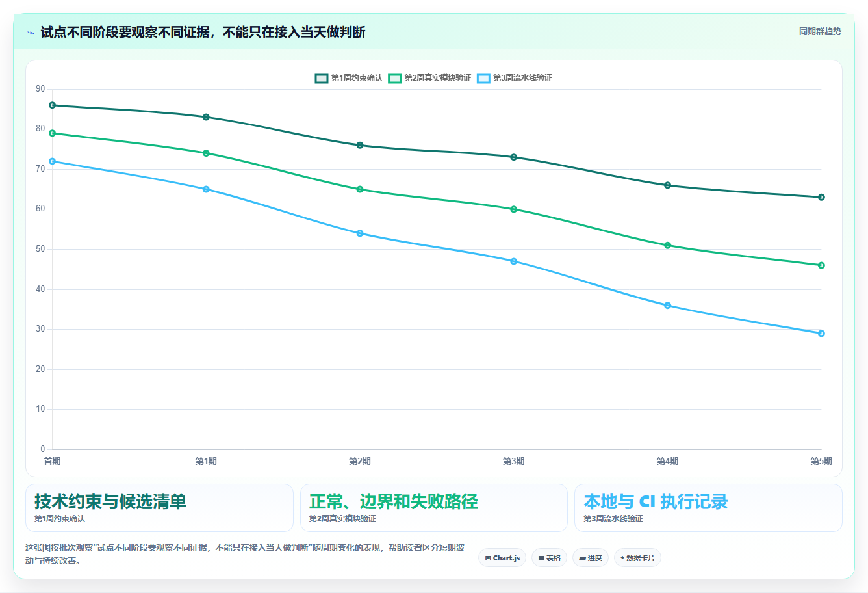The width and height of the screenshot is (868, 593).
Task: Click light green data point at 第1期
Action: coord(206,153)
